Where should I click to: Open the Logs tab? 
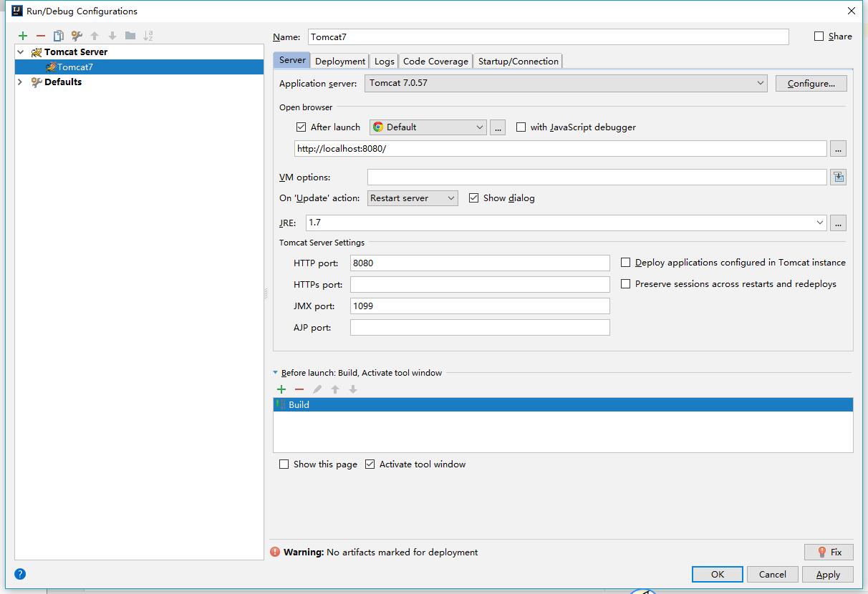click(385, 62)
